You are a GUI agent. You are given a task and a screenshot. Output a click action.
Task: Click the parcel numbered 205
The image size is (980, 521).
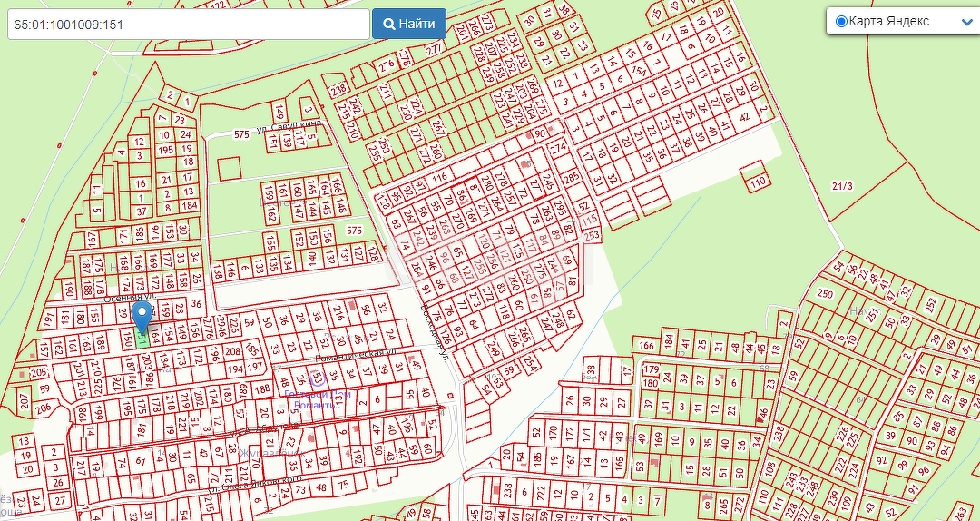click(39, 373)
